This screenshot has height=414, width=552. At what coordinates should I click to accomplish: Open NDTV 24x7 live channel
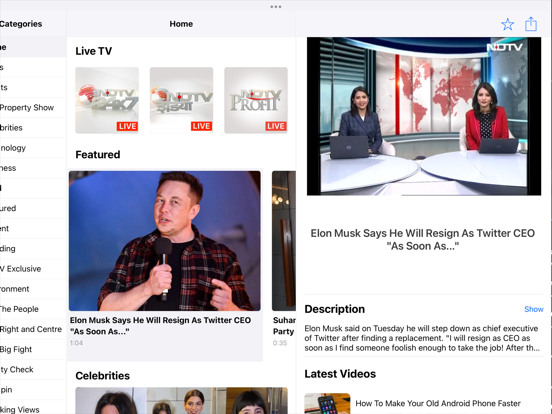pos(107,100)
